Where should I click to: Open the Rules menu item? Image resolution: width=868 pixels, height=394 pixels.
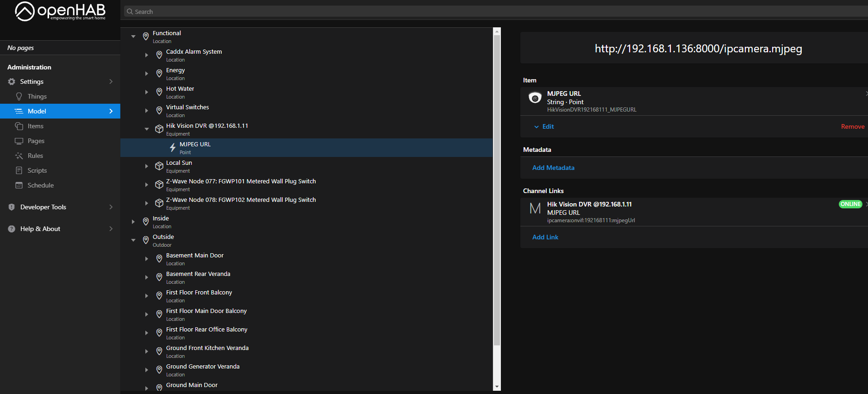(x=35, y=156)
